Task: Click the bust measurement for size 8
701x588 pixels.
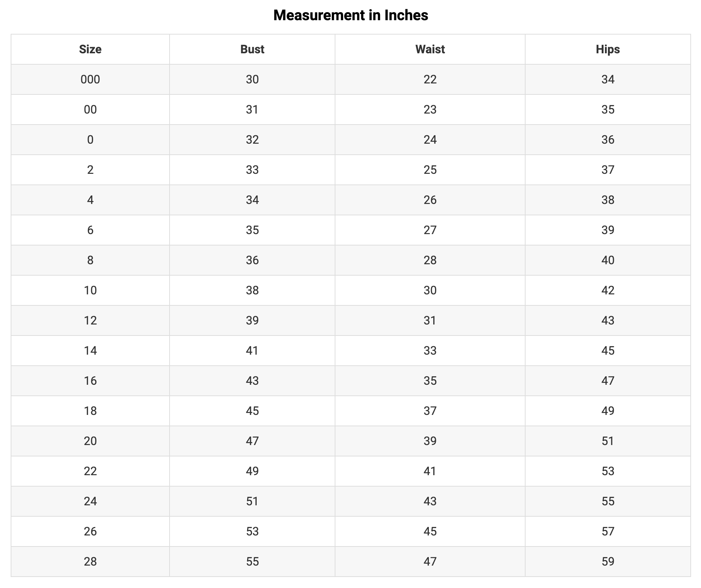Action: point(252,260)
